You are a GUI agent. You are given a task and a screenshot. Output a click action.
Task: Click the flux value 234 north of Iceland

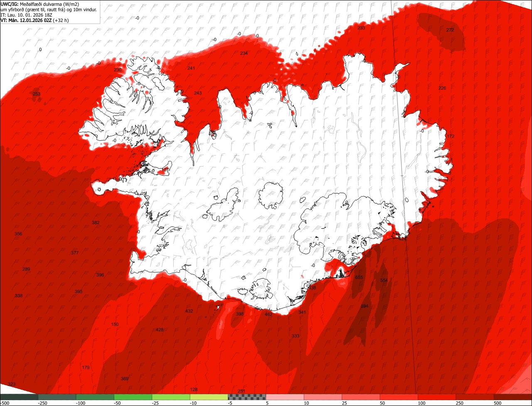click(244, 53)
